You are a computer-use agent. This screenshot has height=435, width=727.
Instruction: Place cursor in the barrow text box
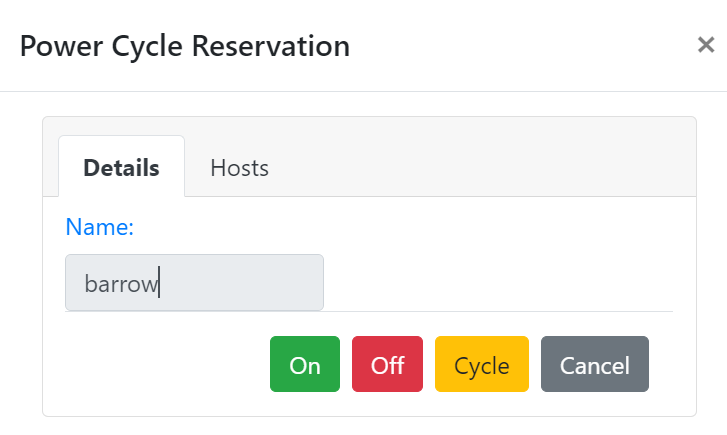[194, 282]
